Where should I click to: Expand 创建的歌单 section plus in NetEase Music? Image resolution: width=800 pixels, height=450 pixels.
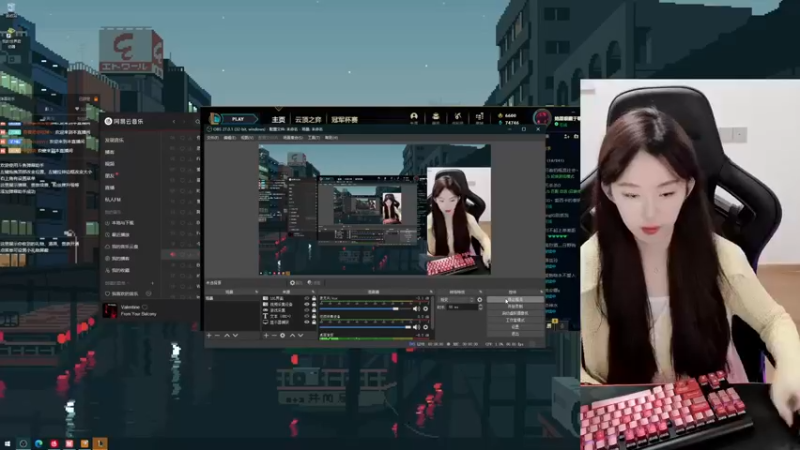(x=152, y=283)
